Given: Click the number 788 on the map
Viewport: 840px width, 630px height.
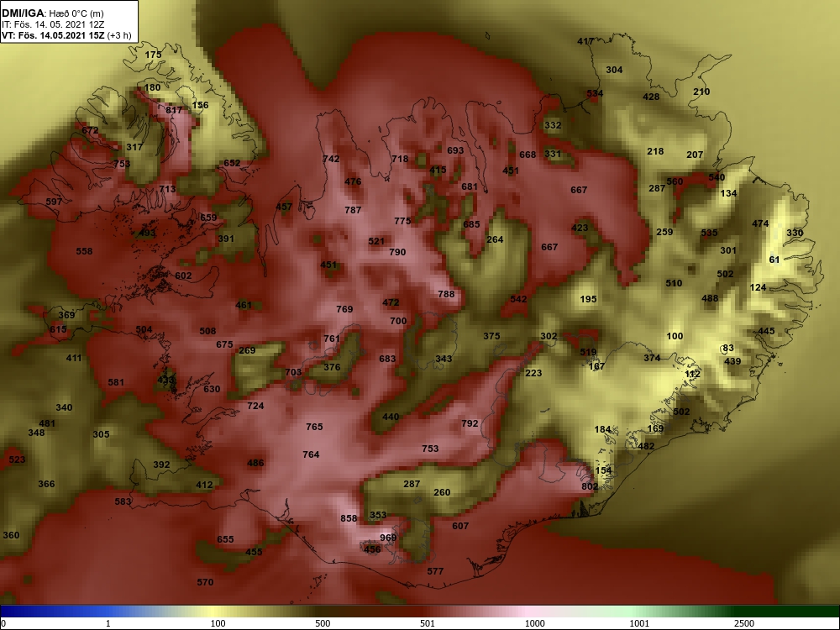Looking at the screenshot, I should pyautogui.click(x=446, y=293).
